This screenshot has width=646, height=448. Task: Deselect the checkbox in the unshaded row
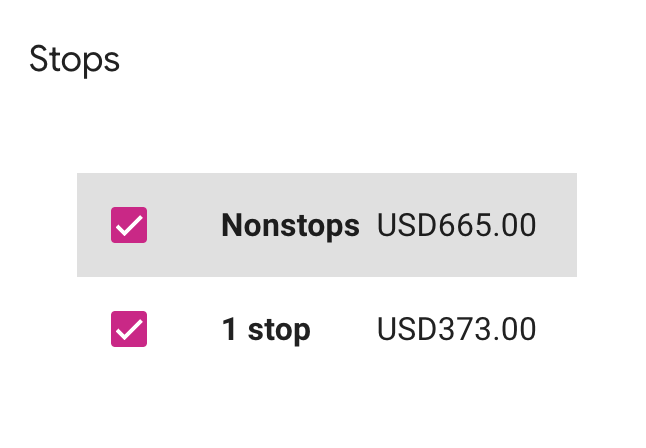129,329
